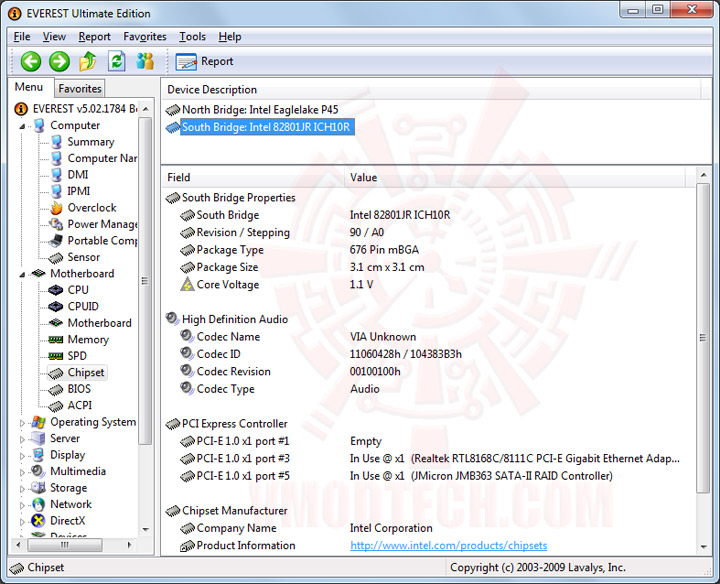The width and height of the screenshot is (720, 584).
Task: Select Chipset in the tree
Action: tap(86, 372)
